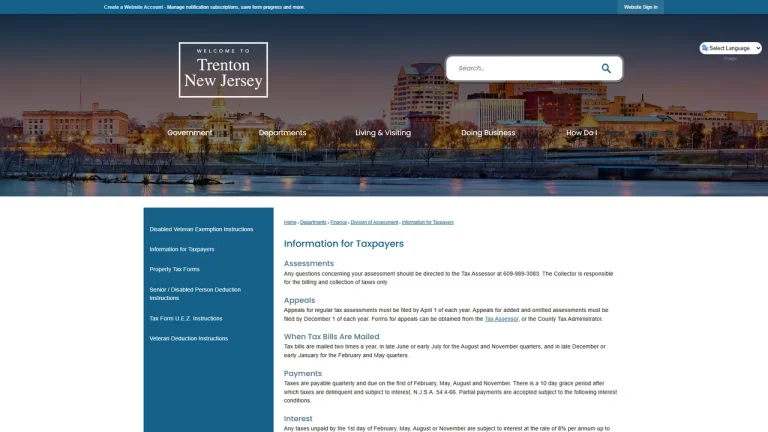
Task: Go to Home breadcrumb
Action: coord(290,222)
